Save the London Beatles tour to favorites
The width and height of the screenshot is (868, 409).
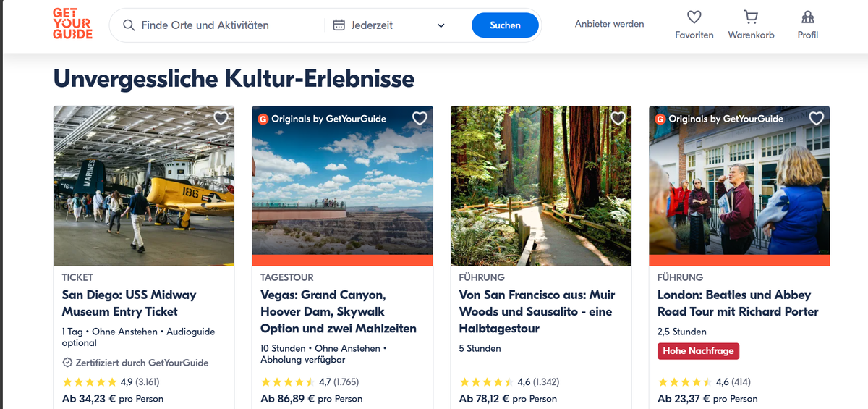click(x=817, y=119)
